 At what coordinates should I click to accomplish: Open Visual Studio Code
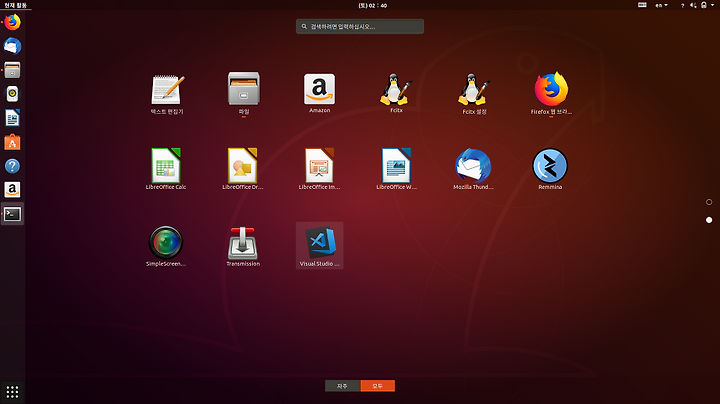pyautogui.click(x=320, y=246)
